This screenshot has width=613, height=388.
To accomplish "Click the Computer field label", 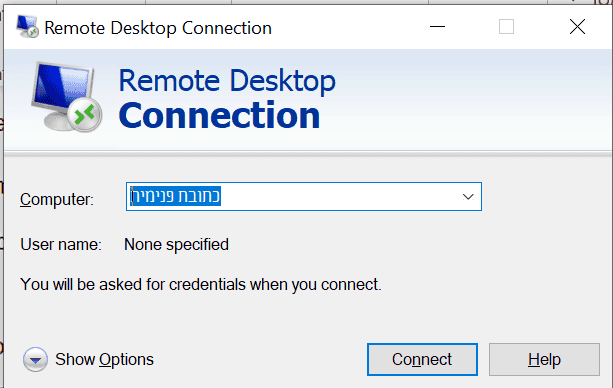I will pos(57,199).
